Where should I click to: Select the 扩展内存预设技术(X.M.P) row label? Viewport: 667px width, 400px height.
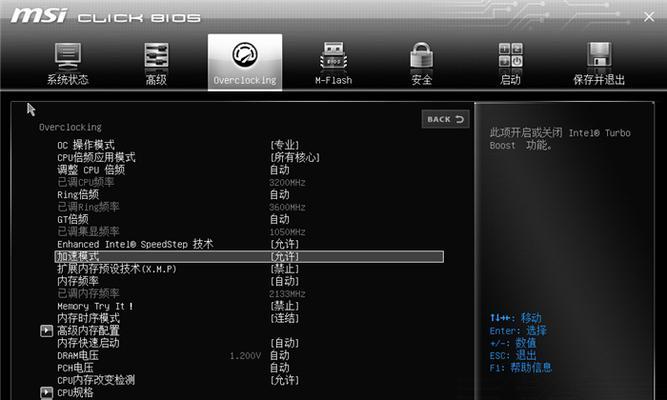coord(117,269)
